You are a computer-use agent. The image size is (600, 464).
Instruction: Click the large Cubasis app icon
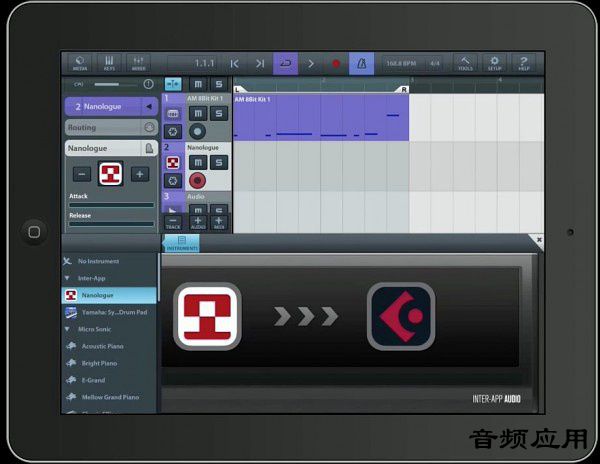[x=401, y=316]
